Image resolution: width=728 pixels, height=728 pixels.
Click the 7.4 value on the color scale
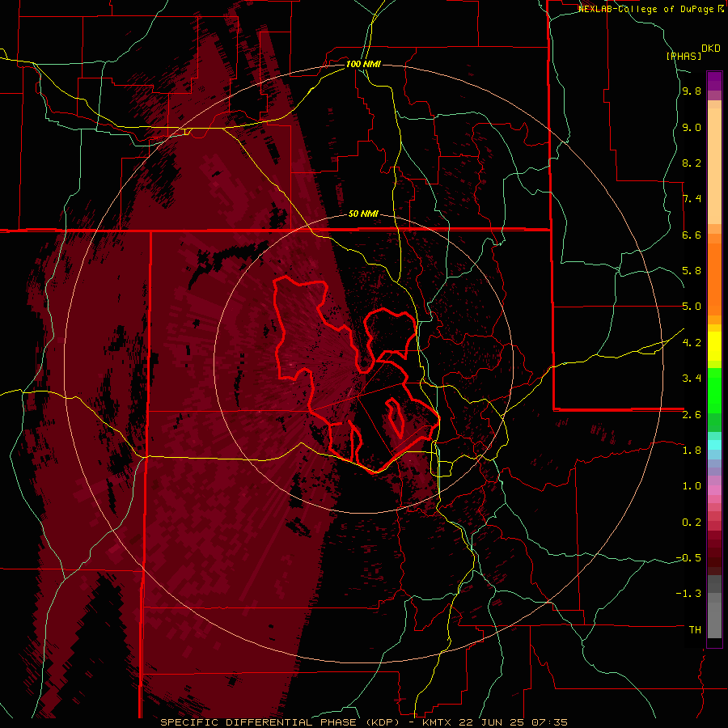tap(692, 199)
